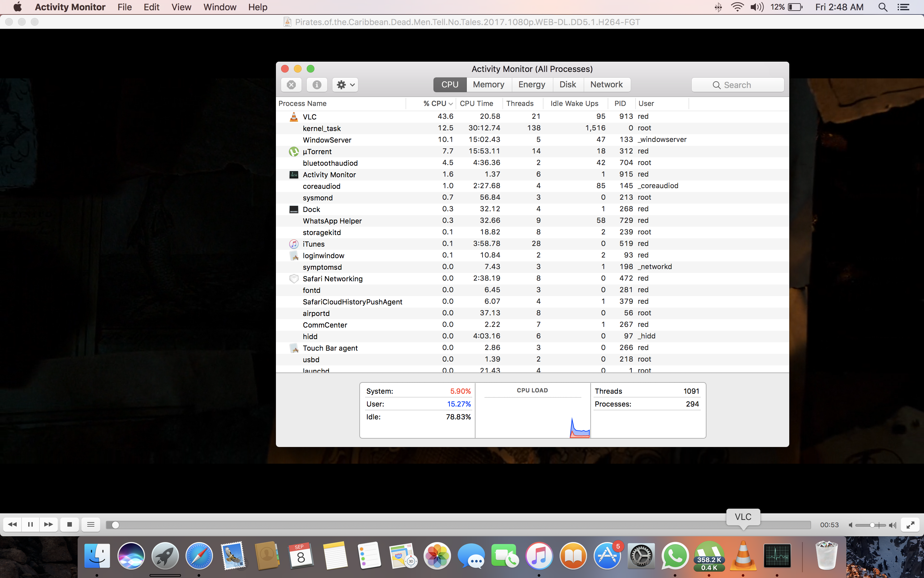Click the elapsed time 00:53 in VLC
Viewport: 924px width, 578px height.
click(829, 525)
